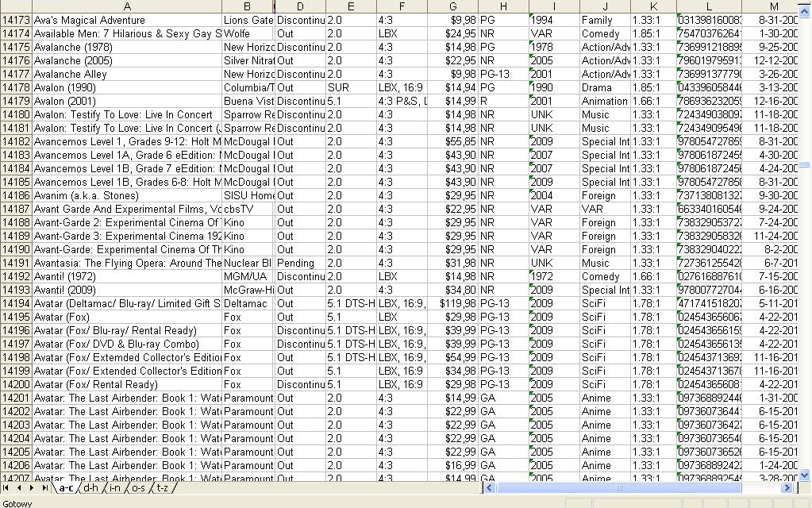
Task: Click cell 'Ava's Magical Adventure'
Action: click(x=127, y=20)
